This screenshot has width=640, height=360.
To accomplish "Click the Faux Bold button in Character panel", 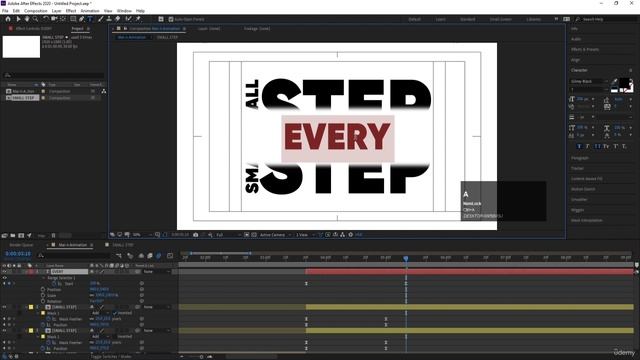I will [x=579, y=146].
